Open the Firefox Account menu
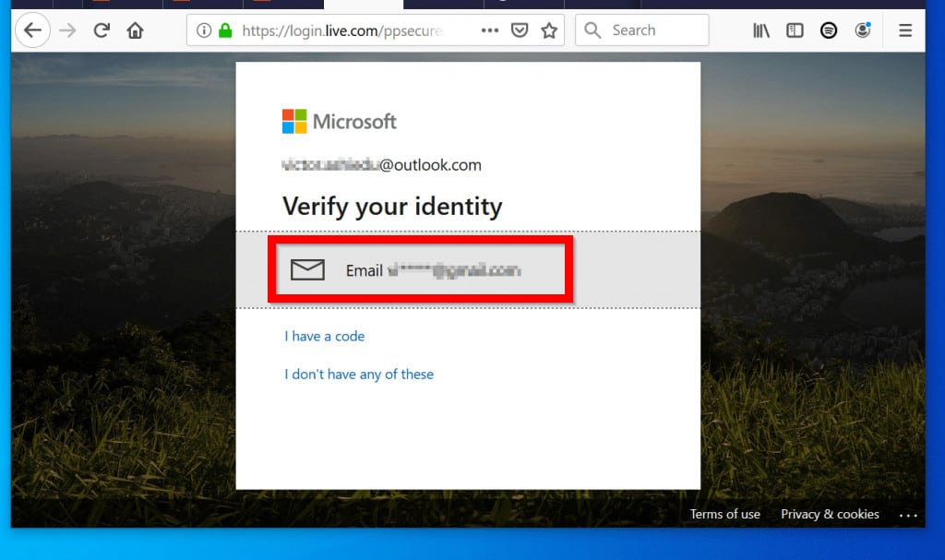The image size is (945, 560). pyautogui.click(x=862, y=30)
